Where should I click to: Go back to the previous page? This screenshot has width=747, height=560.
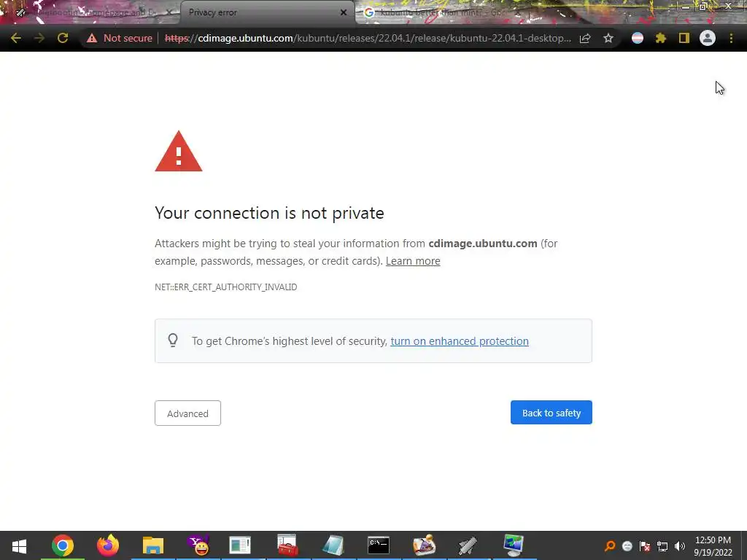pos(16,38)
